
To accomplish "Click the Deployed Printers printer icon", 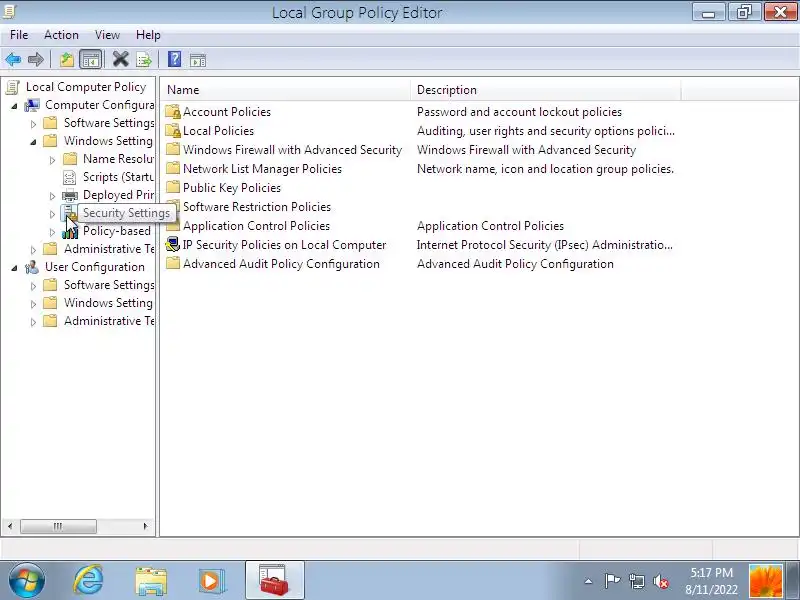I will 69,195.
